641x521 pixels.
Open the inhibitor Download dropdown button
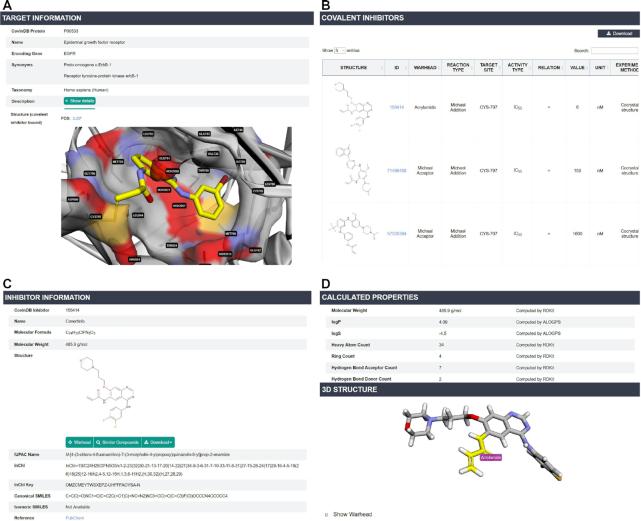point(160,441)
